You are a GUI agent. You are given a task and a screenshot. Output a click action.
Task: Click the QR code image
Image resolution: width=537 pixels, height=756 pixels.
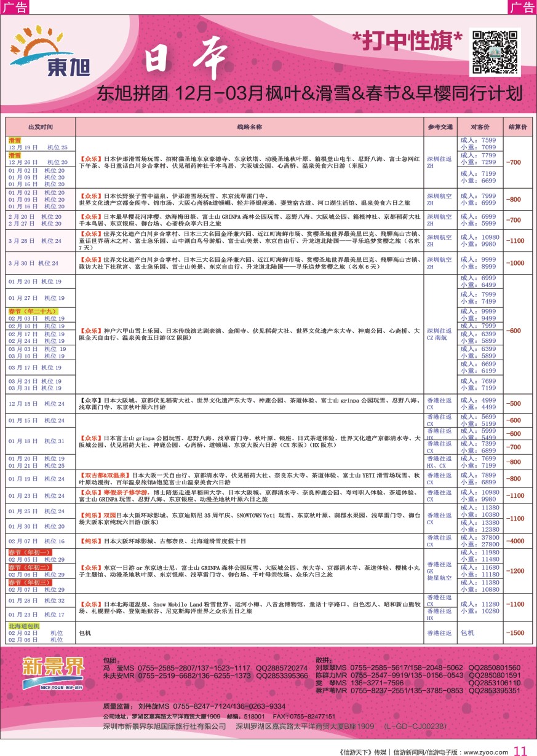click(x=495, y=52)
